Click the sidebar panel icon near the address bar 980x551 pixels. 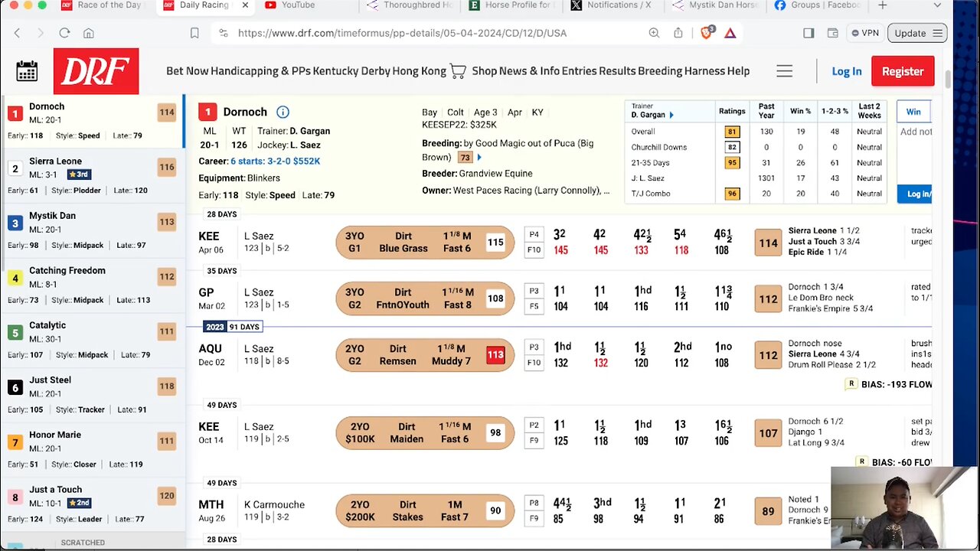tap(808, 33)
